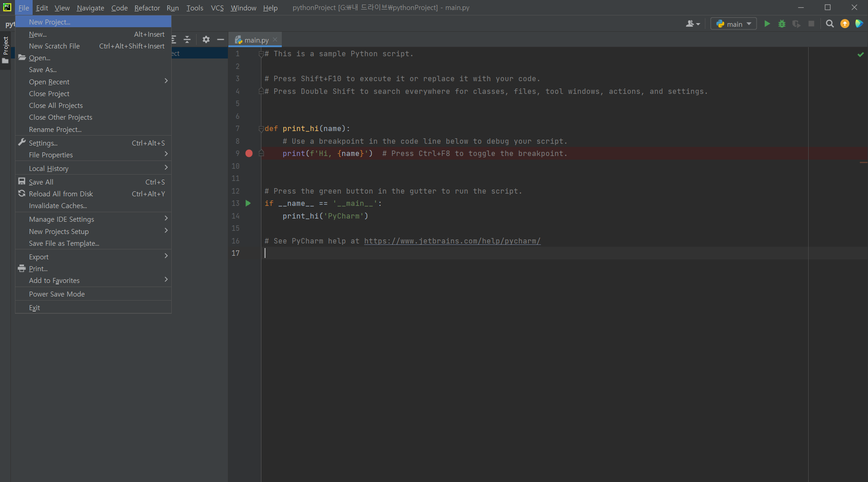Toggle Power Save Mode

93,294
